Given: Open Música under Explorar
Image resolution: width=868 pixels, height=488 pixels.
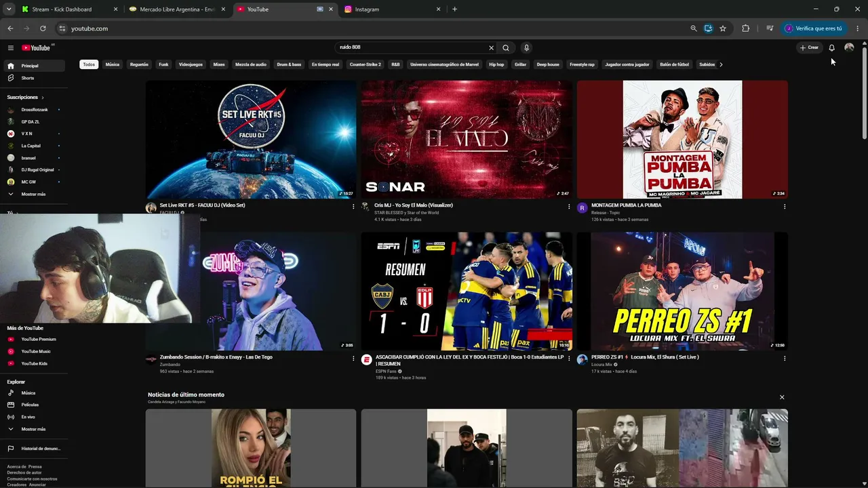Looking at the screenshot, I should click(35, 392).
